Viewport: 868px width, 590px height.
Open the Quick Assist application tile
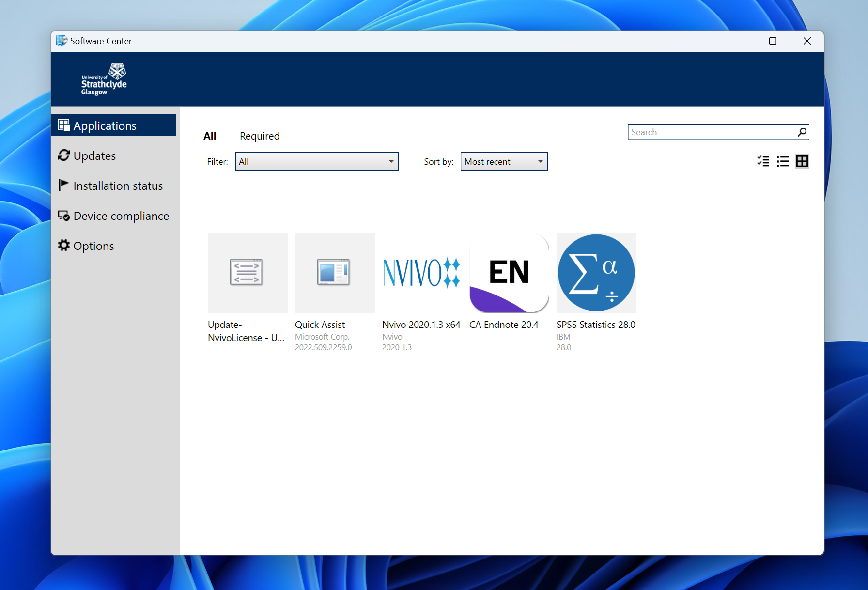click(334, 273)
